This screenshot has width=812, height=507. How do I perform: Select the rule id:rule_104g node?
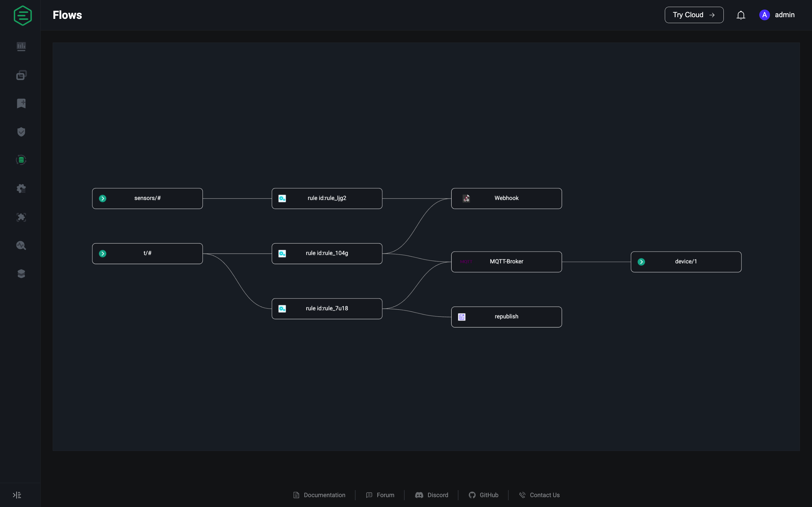click(327, 253)
